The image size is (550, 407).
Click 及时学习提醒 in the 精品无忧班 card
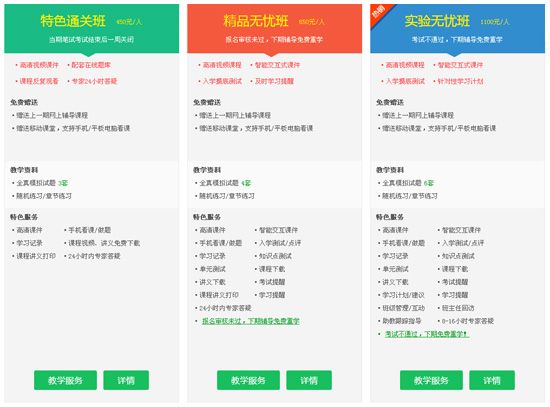pyautogui.click(x=274, y=81)
